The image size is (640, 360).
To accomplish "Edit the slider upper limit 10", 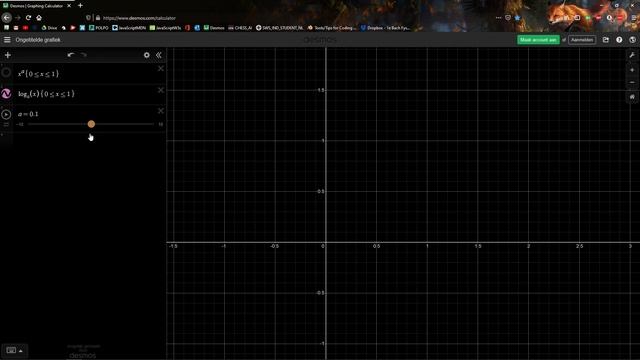I will (x=160, y=124).
